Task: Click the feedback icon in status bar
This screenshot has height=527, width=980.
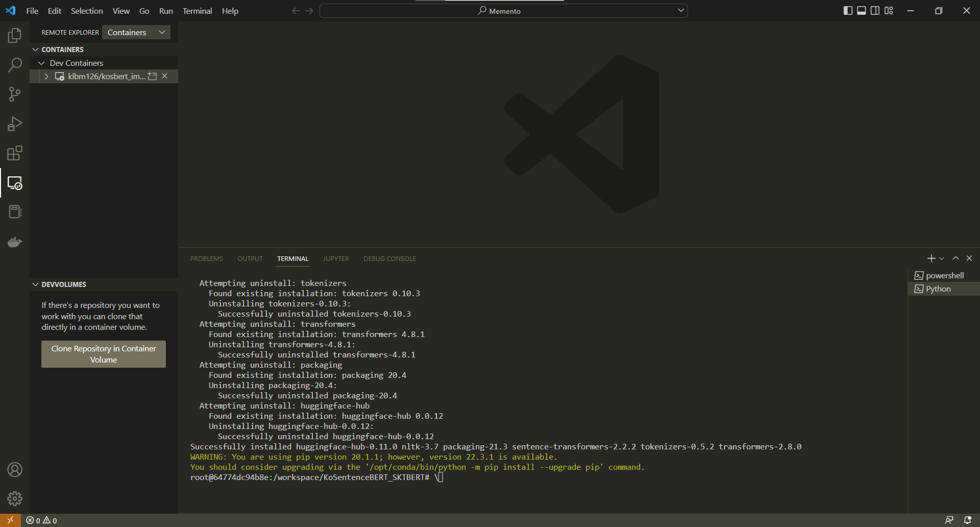Action: [x=949, y=520]
